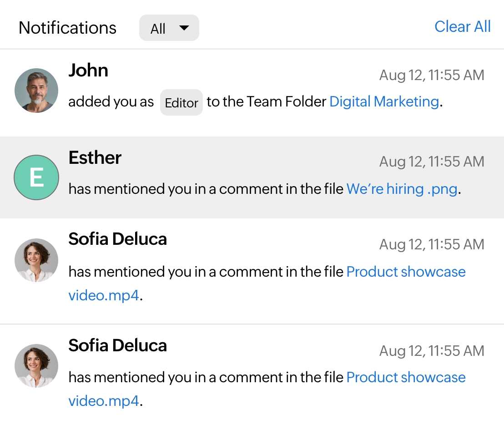Open the We're hiring .png file link
The image size is (504, 425).
(402, 189)
